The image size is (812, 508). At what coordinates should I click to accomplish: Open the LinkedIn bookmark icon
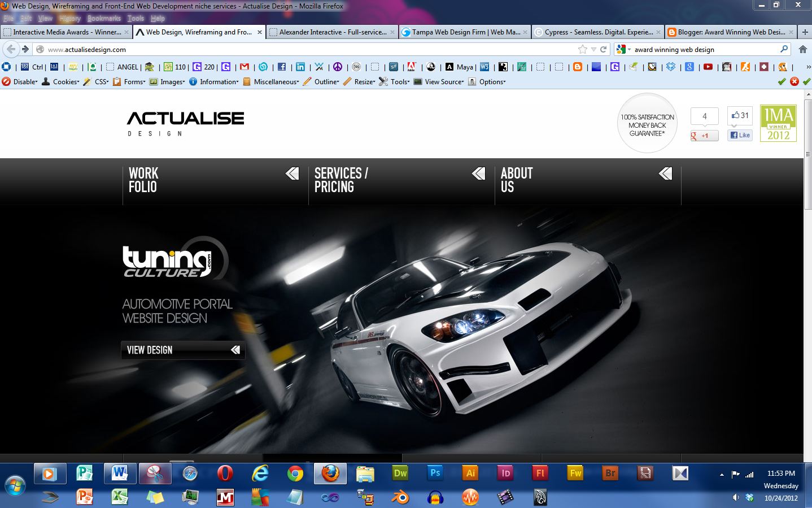300,67
